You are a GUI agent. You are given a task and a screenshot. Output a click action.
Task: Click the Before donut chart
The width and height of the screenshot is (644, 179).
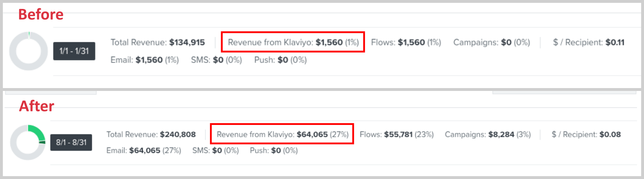click(x=28, y=51)
